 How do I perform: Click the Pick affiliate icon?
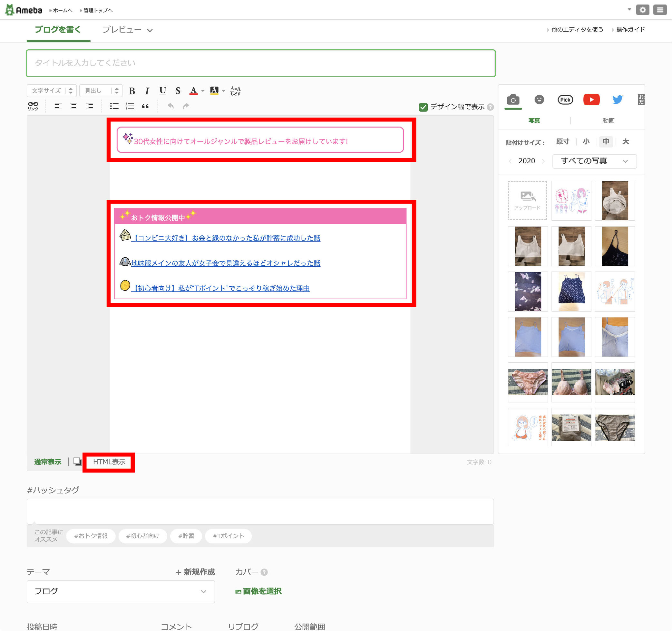565,100
